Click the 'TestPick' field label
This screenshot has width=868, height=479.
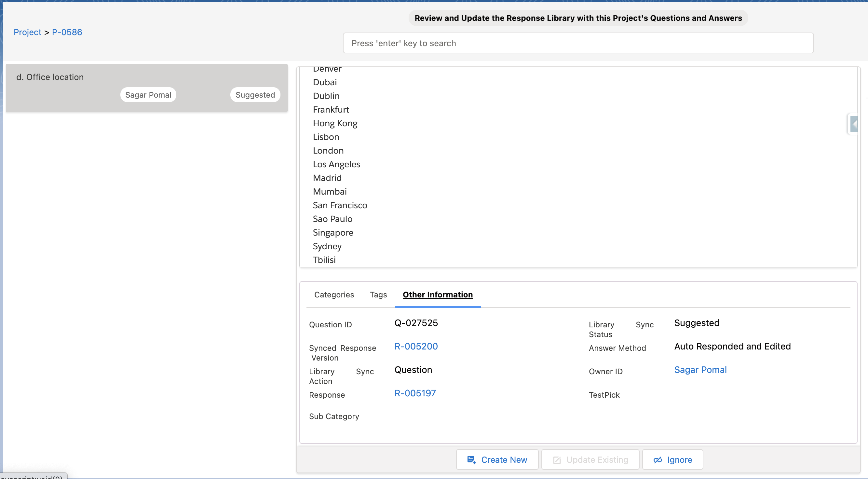[604, 395]
